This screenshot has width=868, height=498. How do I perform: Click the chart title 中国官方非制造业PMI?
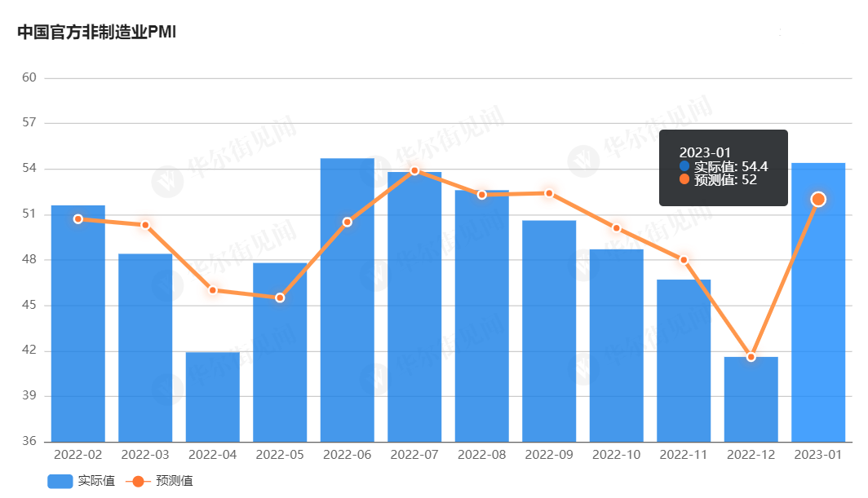coord(97,33)
